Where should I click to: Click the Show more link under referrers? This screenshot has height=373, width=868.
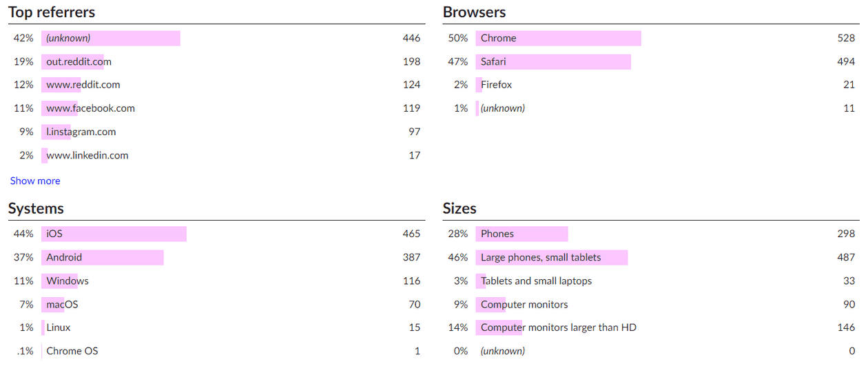[35, 181]
